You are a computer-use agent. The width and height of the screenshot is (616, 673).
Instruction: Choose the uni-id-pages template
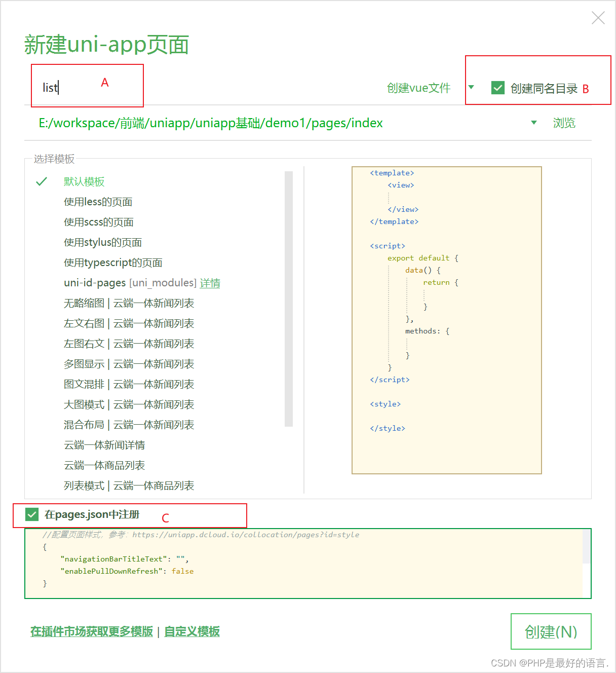point(95,283)
